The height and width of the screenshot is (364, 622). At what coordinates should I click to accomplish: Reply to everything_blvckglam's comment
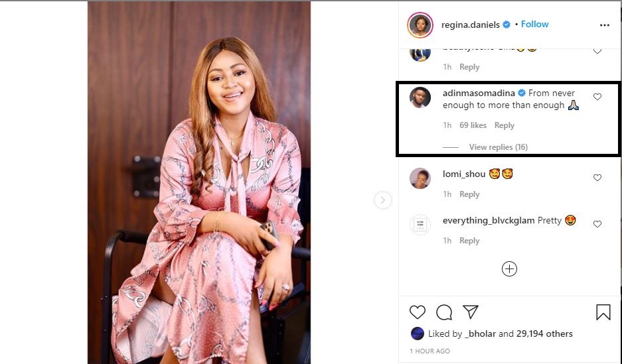469,241
